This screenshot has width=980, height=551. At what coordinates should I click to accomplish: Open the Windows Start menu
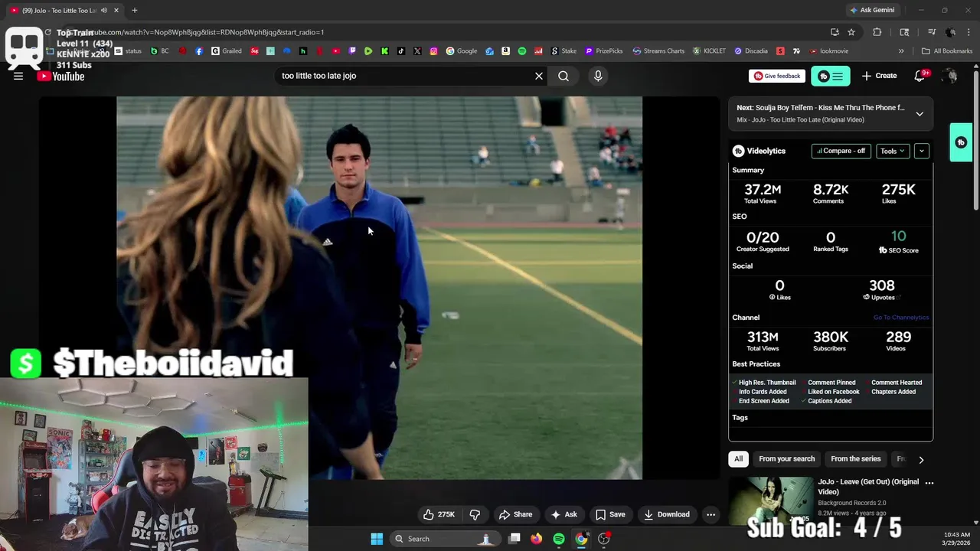[x=377, y=539]
